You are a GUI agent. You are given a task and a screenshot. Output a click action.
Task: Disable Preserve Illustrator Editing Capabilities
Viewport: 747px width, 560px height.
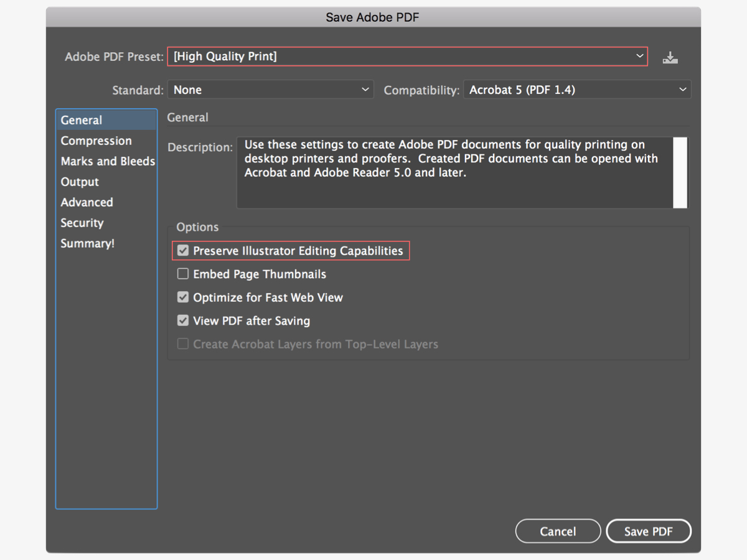tap(183, 250)
